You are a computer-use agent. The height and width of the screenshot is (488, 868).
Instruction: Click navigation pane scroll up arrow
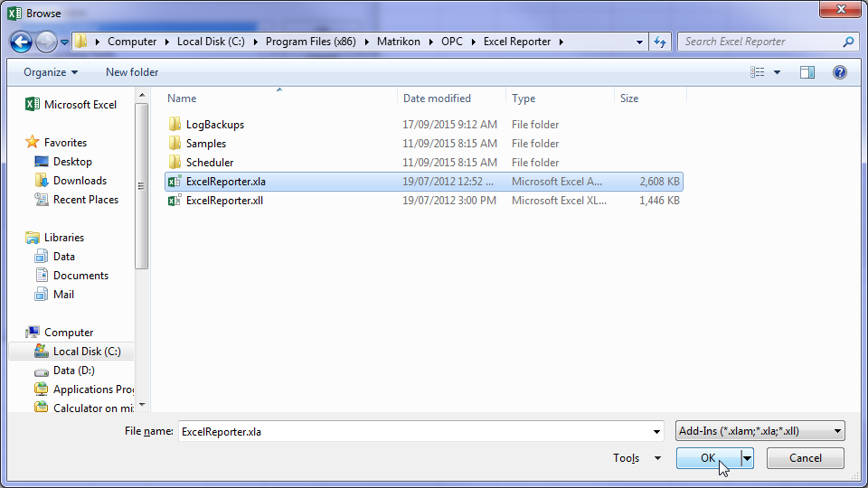pyautogui.click(x=142, y=96)
